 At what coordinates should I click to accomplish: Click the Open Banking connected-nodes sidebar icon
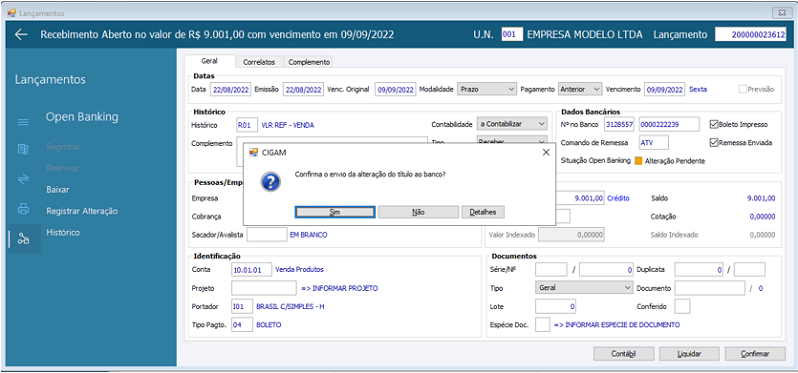point(23,239)
